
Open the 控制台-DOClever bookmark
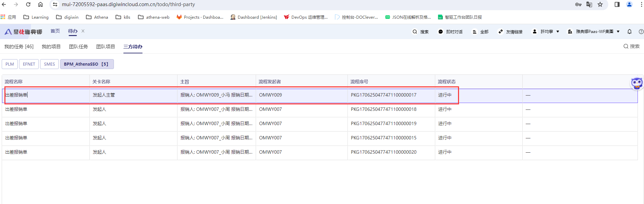tap(356, 17)
